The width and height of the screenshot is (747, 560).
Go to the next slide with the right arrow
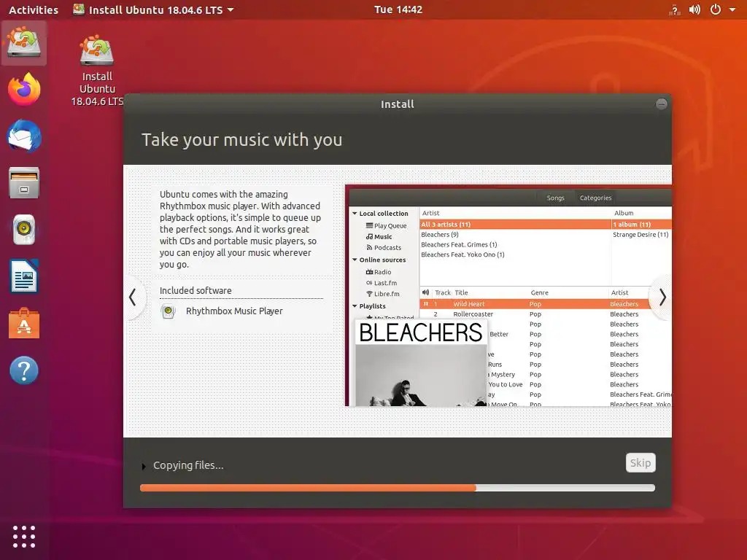click(662, 297)
